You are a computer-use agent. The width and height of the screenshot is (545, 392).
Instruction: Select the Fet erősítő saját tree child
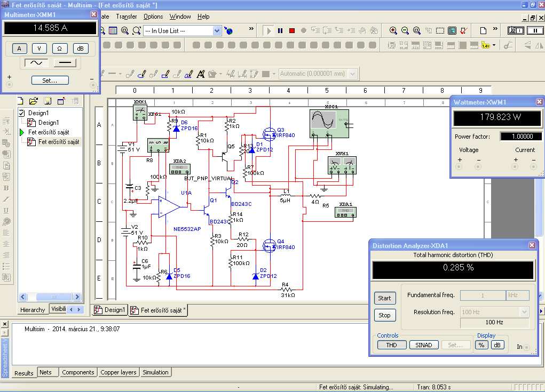pos(59,142)
